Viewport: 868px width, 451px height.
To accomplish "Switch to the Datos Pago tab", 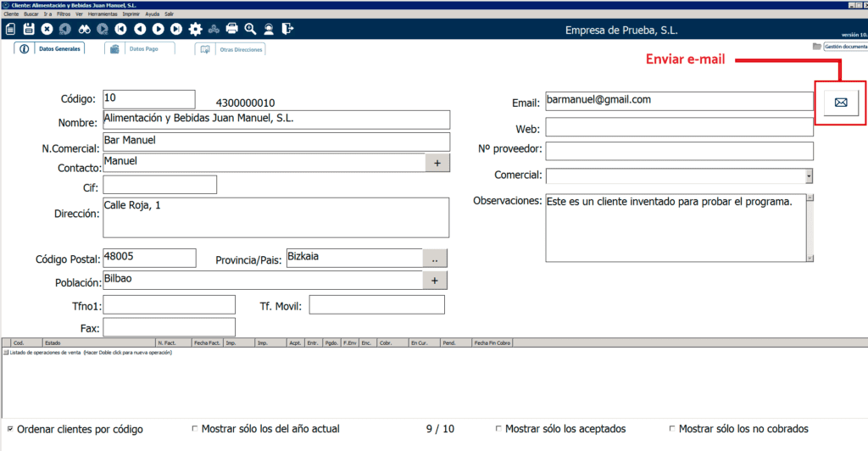I will pos(140,49).
